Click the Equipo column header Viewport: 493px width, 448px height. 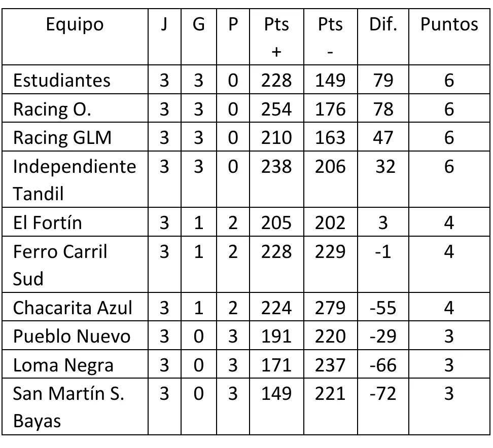pyautogui.click(x=75, y=24)
